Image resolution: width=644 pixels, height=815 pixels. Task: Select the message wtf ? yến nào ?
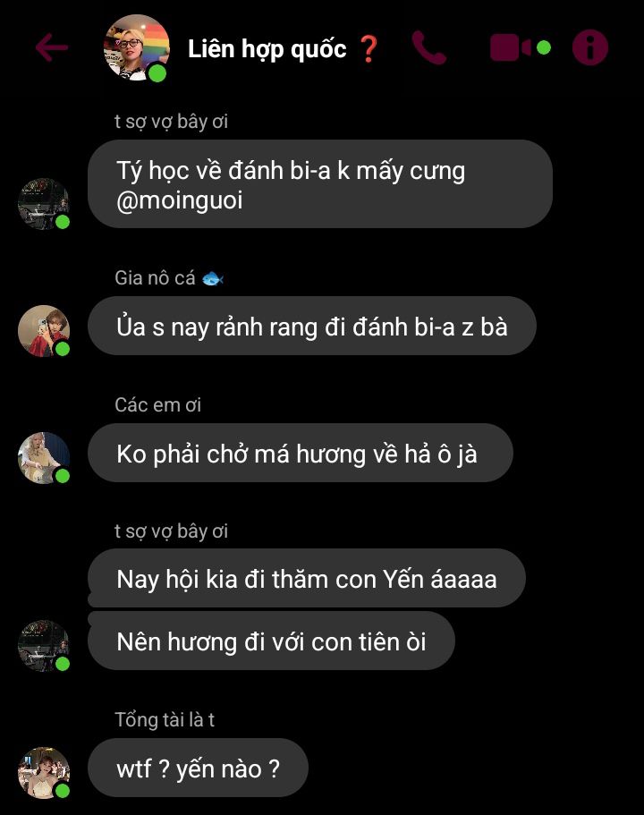pyautogui.click(x=198, y=768)
